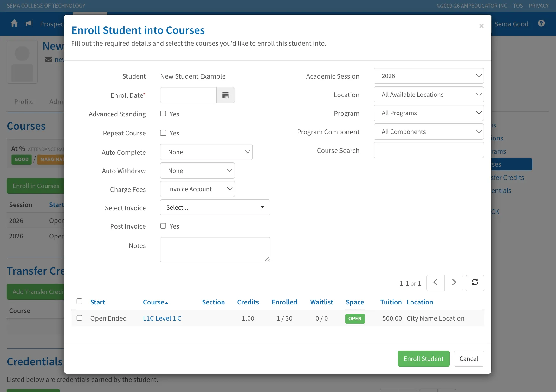Expand the Select Invoice dropdown

click(215, 207)
